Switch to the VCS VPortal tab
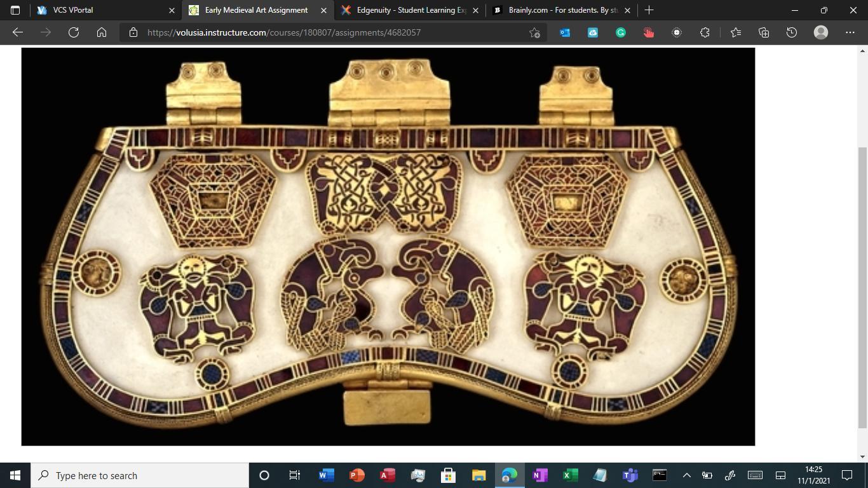The width and height of the screenshot is (868, 488). tap(102, 10)
